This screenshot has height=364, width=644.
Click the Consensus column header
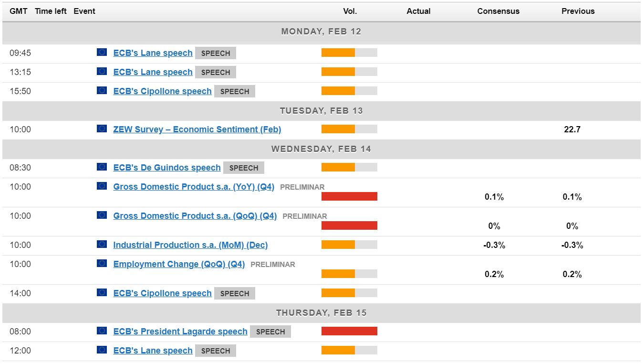498,11
